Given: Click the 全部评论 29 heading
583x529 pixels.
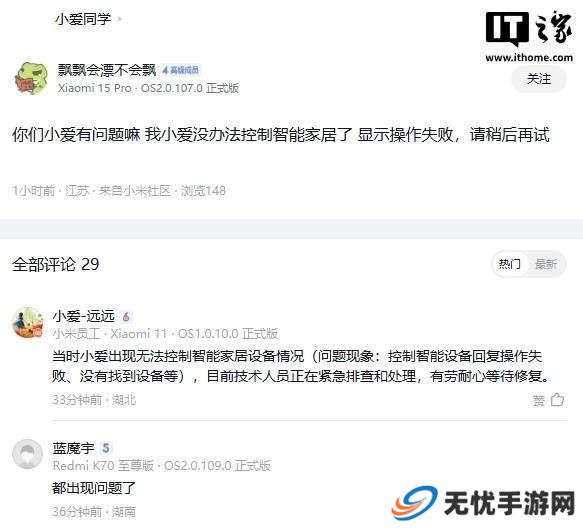Looking at the screenshot, I should (x=56, y=265).
